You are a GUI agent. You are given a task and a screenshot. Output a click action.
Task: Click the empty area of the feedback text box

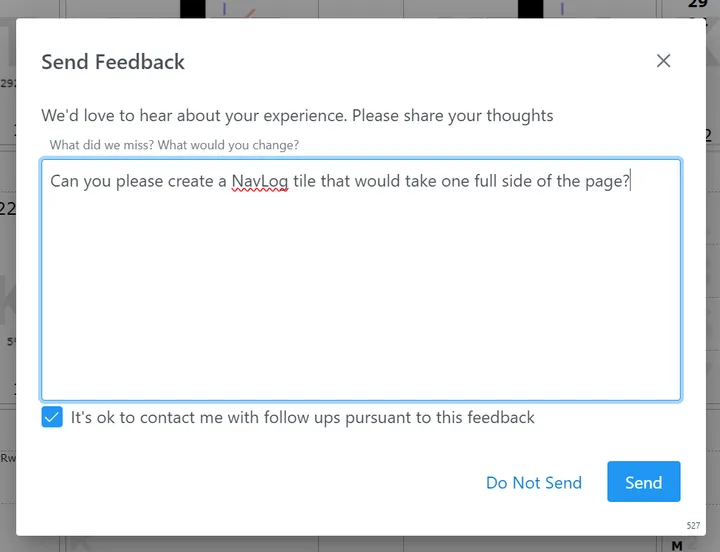(x=360, y=300)
